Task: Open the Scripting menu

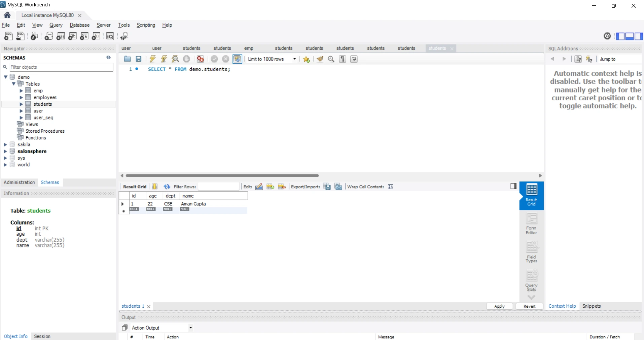Action: pyautogui.click(x=146, y=25)
